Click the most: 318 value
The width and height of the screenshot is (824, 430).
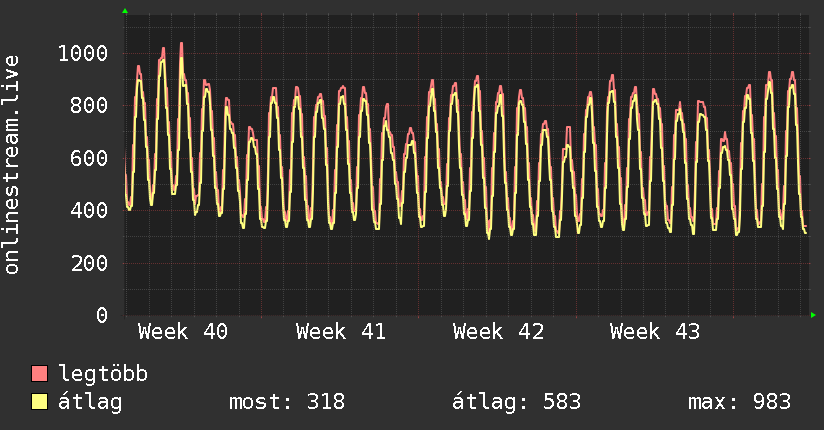pos(287,402)
